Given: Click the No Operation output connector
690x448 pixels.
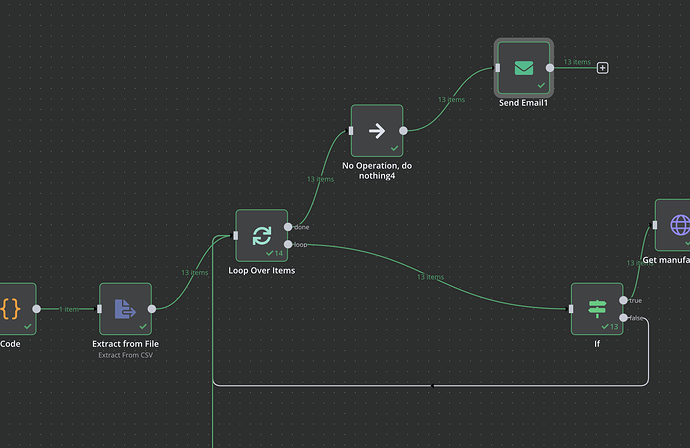Looking at the screenshot, I should click(403, 131).
